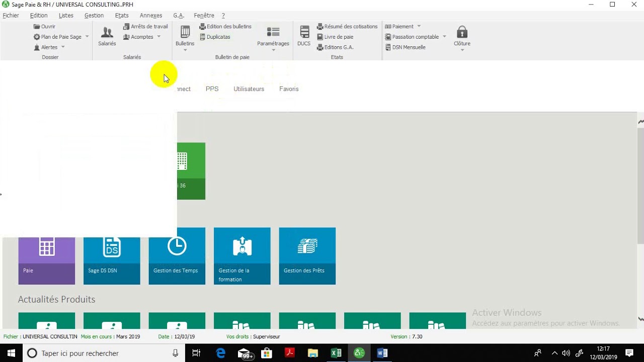The height and width of the screenshot is (362, 644).
Task: Switch to Word on taskbar
Action: pos(382,353)
